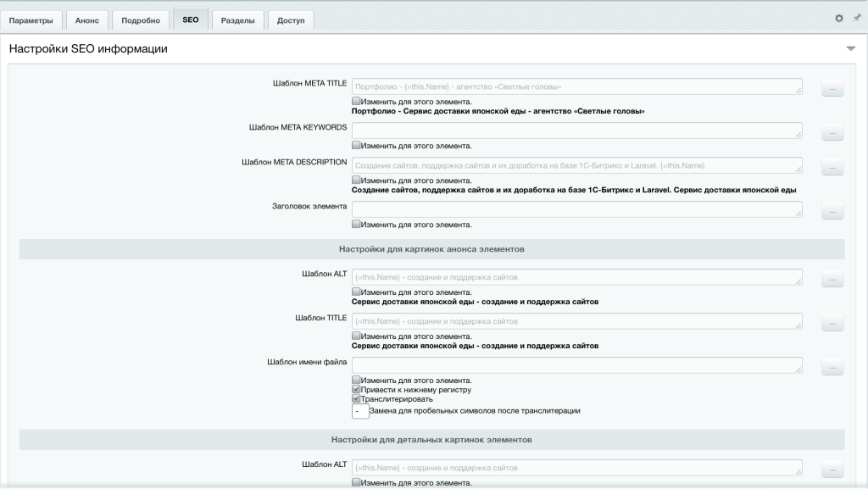The height and width of the screenshot is (489, 868).
Task: Click the META KEYWORDS template field
Action: 576,131
